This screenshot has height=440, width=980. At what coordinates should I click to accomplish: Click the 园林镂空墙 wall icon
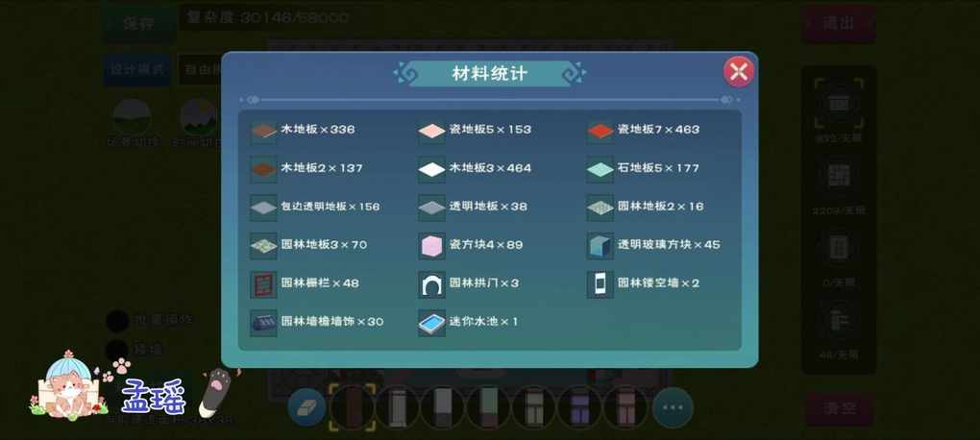[x=600, y=284]
